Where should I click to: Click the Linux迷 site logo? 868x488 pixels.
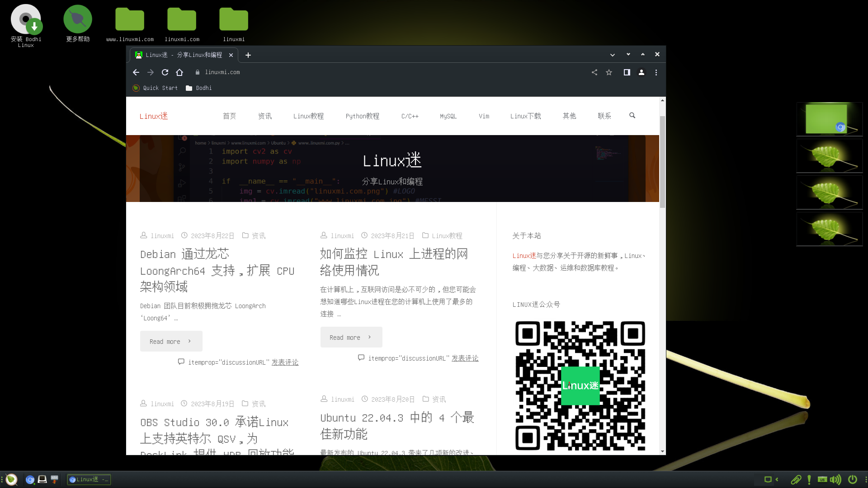[x=154, y=116]
